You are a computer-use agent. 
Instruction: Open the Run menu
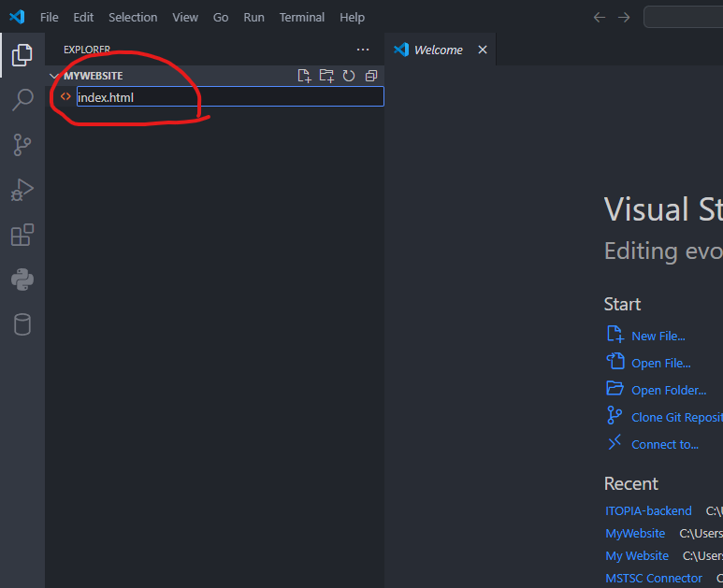(253, 18)
